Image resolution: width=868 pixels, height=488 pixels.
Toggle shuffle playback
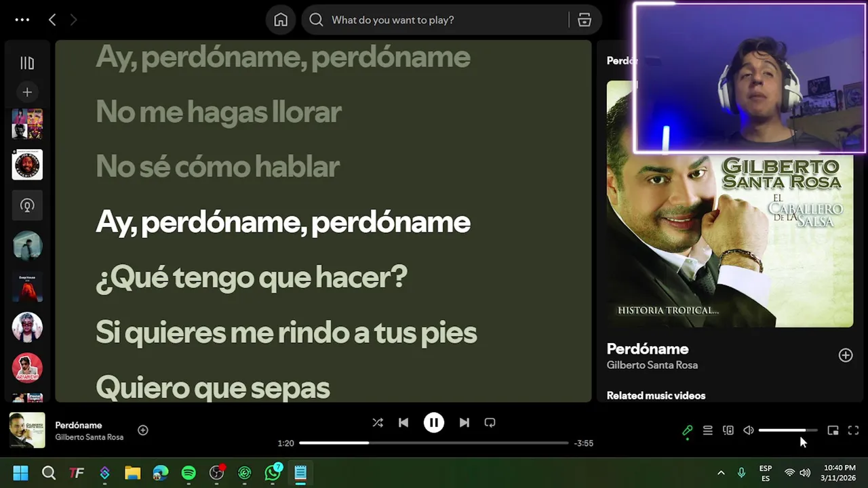[x=378, y=423]
